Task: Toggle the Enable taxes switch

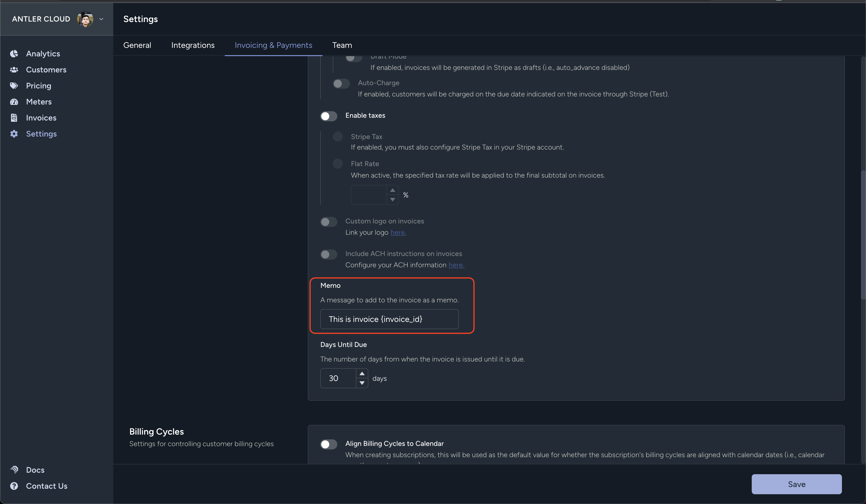Action: click(329, 116)
